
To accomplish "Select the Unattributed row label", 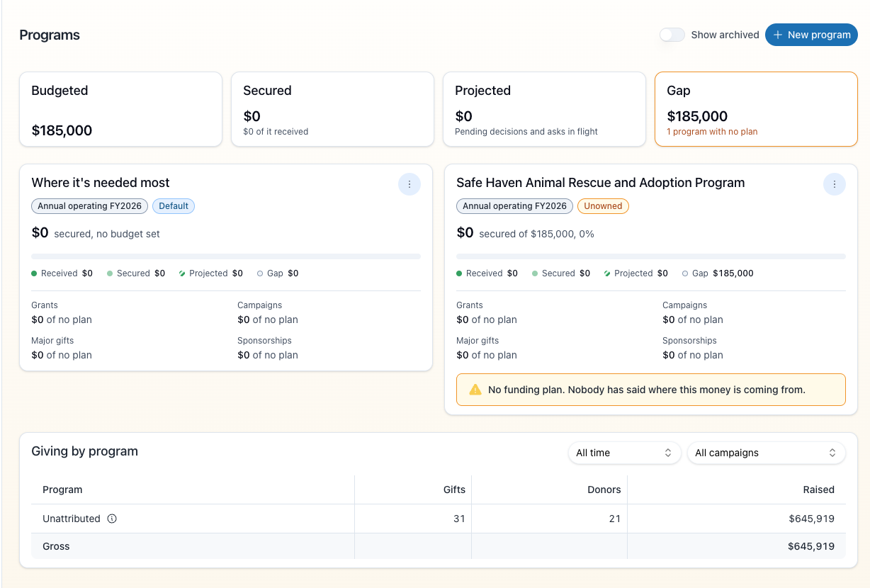I will pyautogui.click(x=72, y=519).
